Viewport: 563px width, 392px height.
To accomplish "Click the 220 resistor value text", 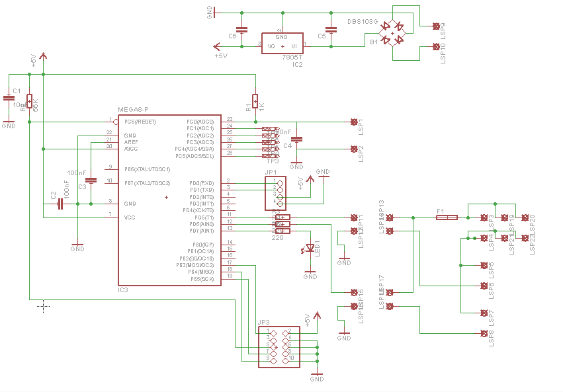I will click(278, 238).
